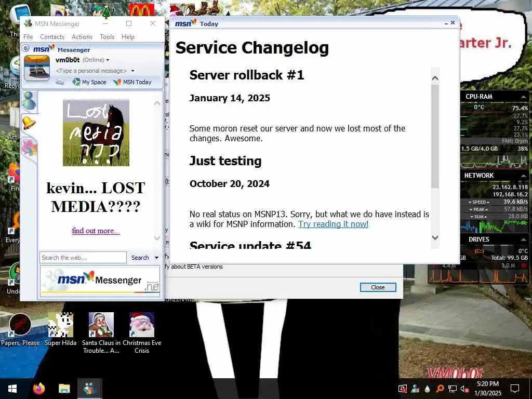This screenshot has width=532, height=399.
Task: Click the Lost media horse picture
Action: [x=96, y=132]
